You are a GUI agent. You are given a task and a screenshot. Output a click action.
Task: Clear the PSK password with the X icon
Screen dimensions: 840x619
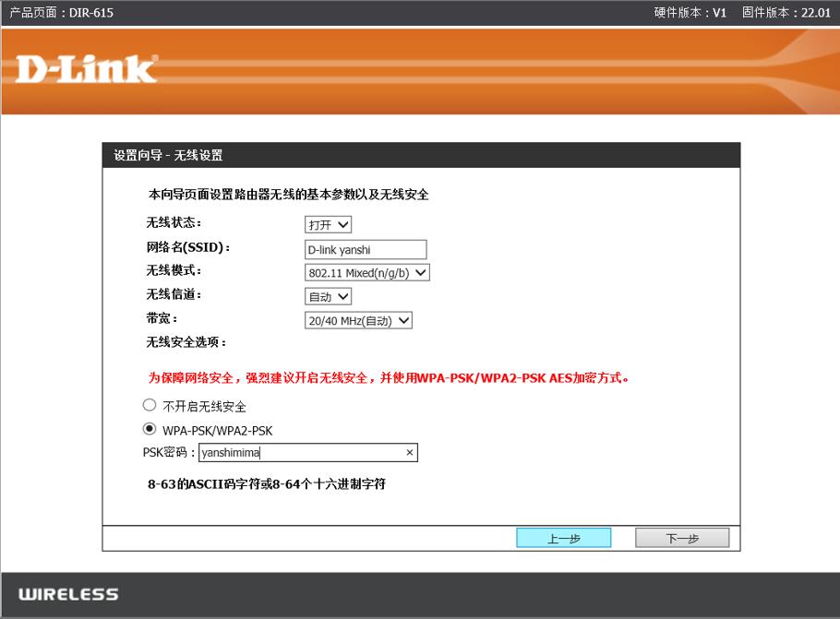point(409,453)
